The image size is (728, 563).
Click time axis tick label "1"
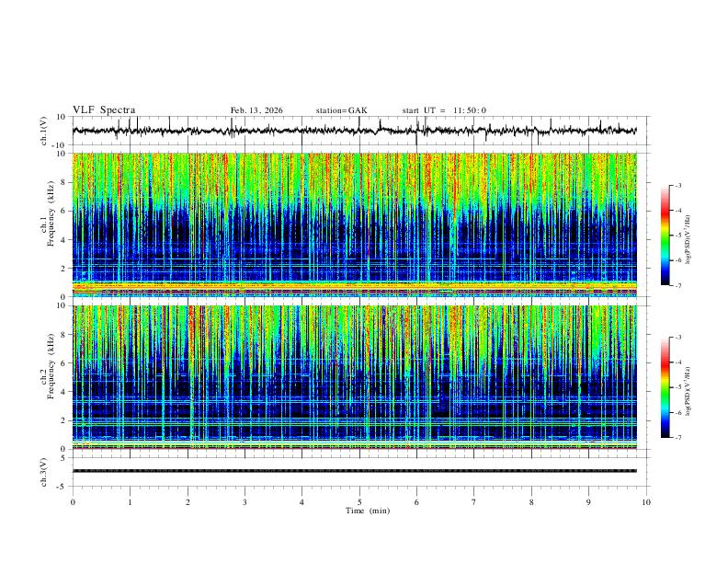tap(130, 502)
